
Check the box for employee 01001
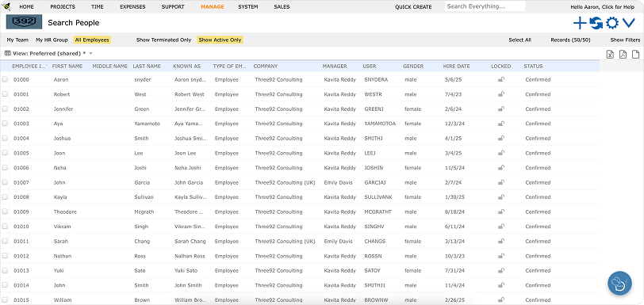tap(5, 94)
